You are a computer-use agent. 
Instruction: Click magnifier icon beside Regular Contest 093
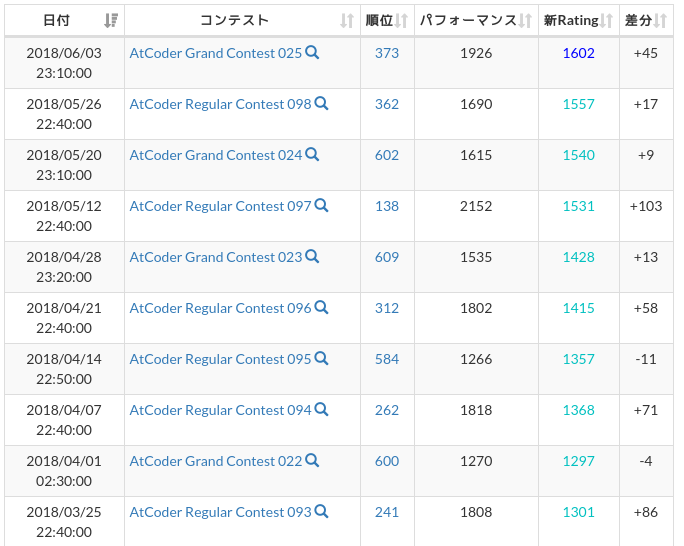321,512
